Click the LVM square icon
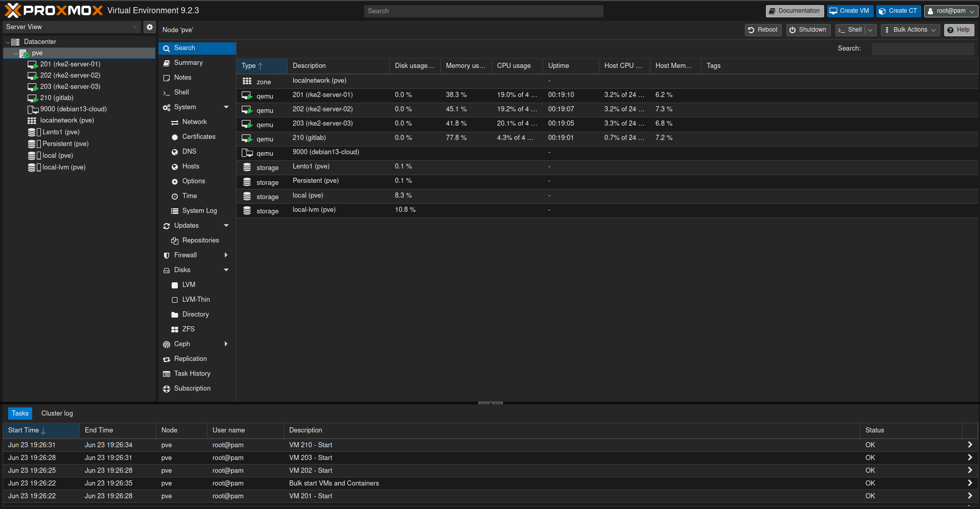980x509 pixels. pos(175,285)
